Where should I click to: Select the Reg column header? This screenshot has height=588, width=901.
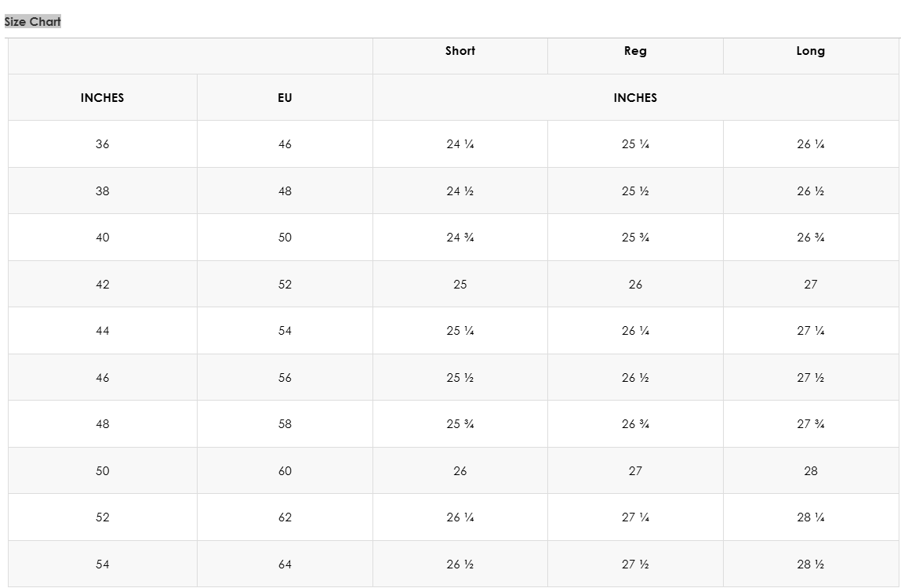pyautogui.click(x=635, y=51)
